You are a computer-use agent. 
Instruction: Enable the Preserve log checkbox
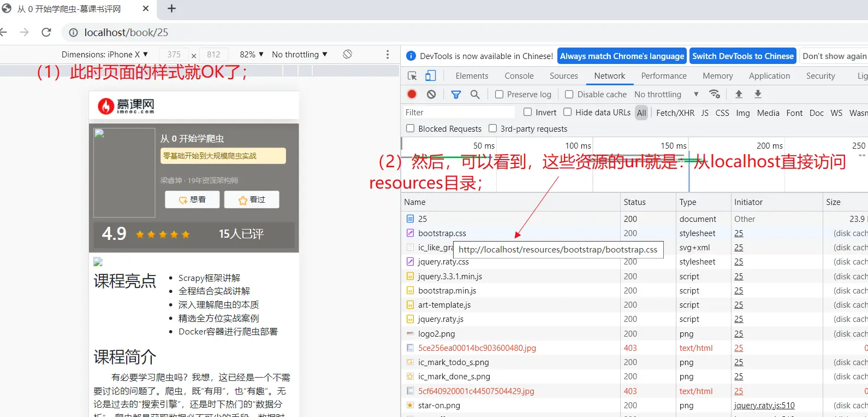point(499,95)
